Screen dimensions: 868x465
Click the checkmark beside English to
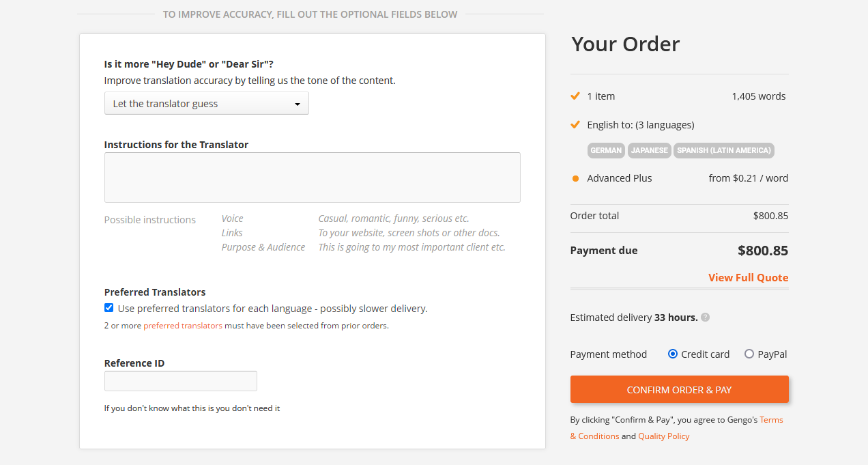[x=575, y=125]
